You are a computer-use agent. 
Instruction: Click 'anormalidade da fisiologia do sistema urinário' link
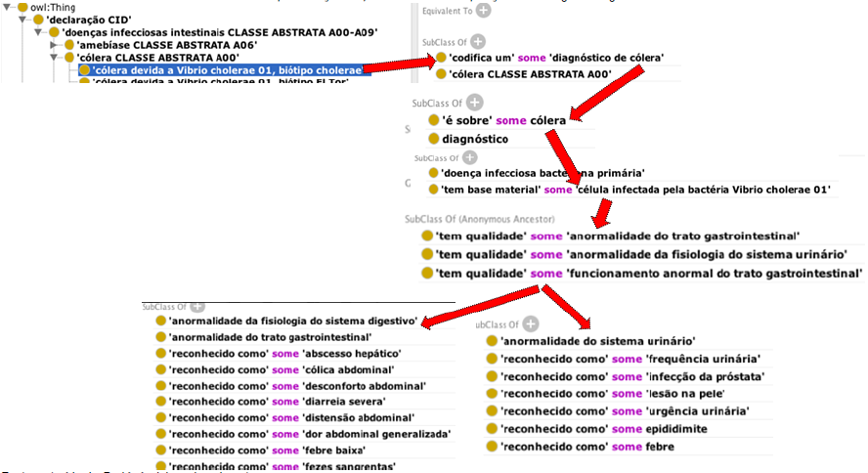(x=706, y=255)
